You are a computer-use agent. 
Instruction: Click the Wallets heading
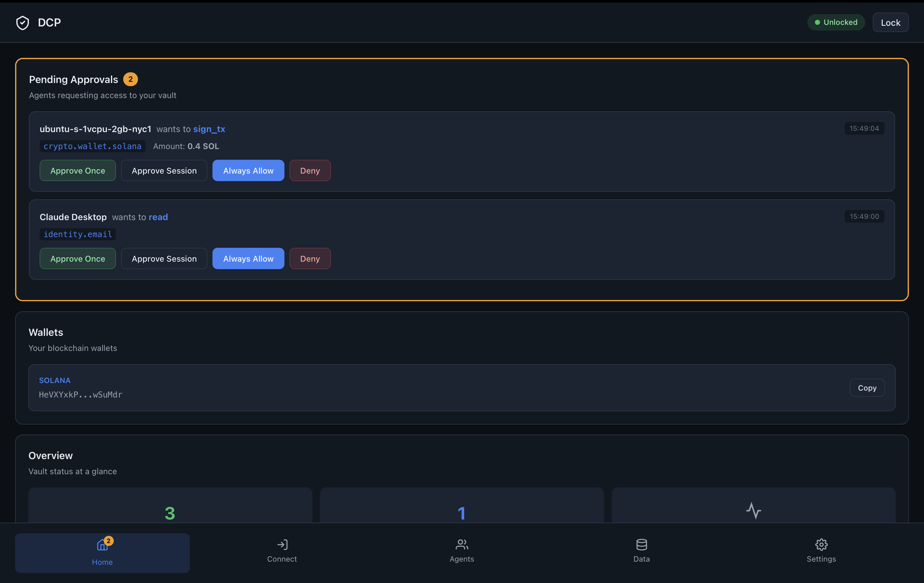click(x=46, y=332)
